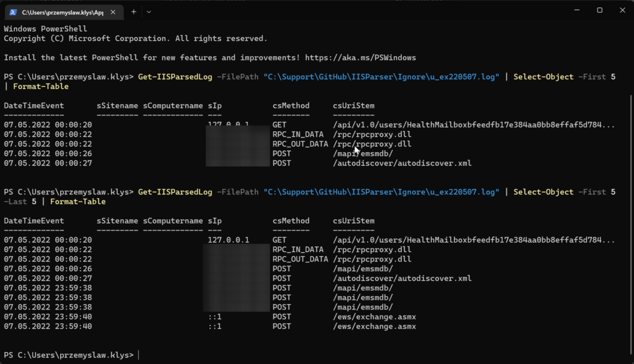Click the DateTimeEvent column header
Viewport: 634px width, 364px height.
[x=33, y=105]
